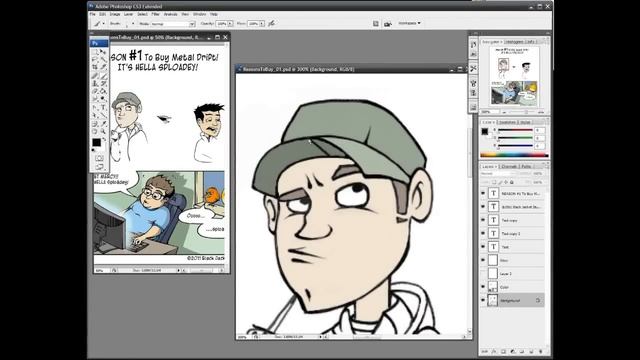Toggle Quick Mask mode in the toolbox
The height and width of the screenshot is (360, 640).
99,158
